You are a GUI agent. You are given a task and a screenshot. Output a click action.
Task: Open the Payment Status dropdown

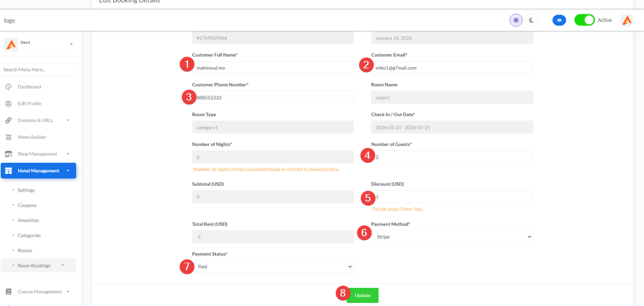pyautogui.click(x=272, y=266)
